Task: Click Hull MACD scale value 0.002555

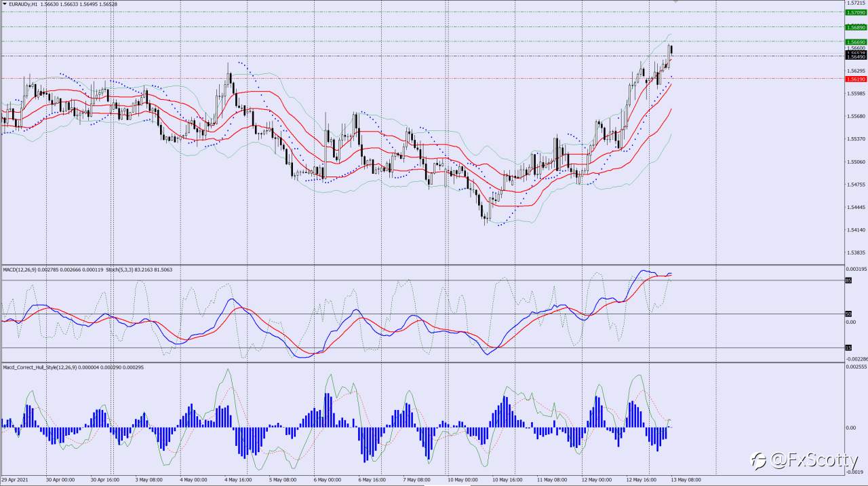Action: point(856,367)
